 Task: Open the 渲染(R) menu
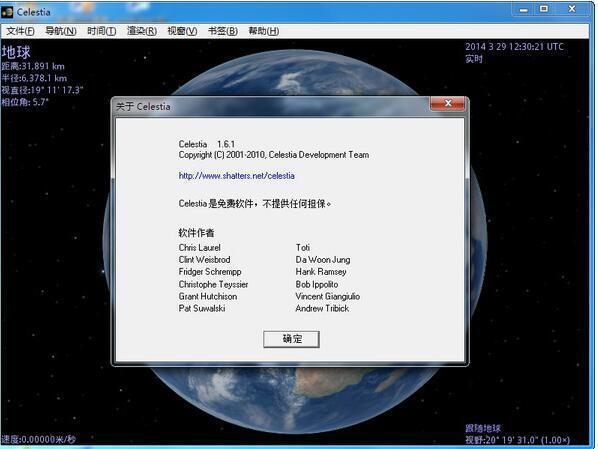point(141,31)
